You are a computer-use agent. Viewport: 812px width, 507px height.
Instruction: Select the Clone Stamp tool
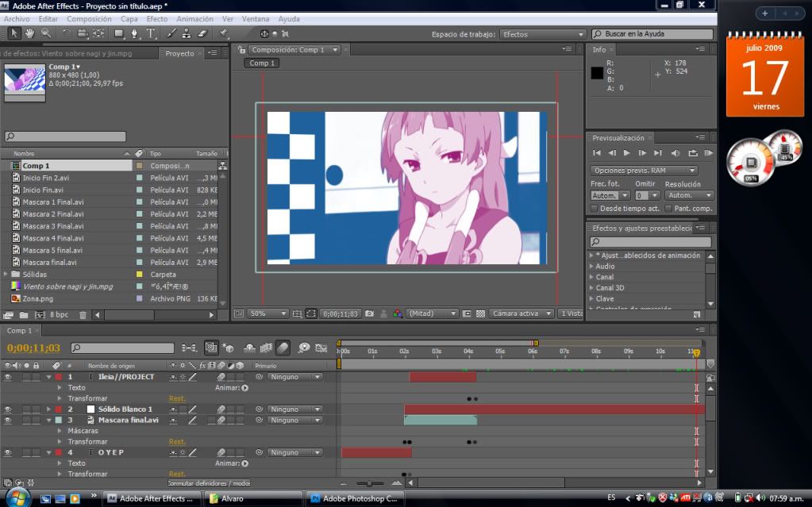[x=187, y=33]
